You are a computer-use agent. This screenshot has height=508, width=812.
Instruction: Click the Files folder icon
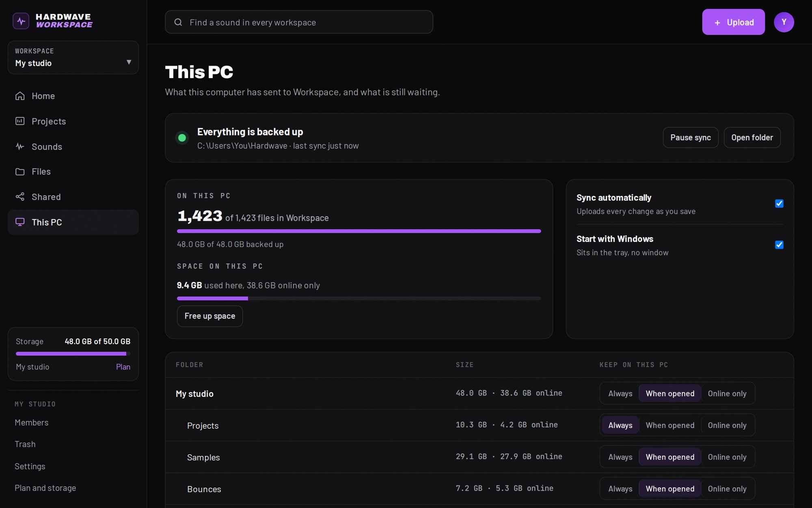click(20, 172)
